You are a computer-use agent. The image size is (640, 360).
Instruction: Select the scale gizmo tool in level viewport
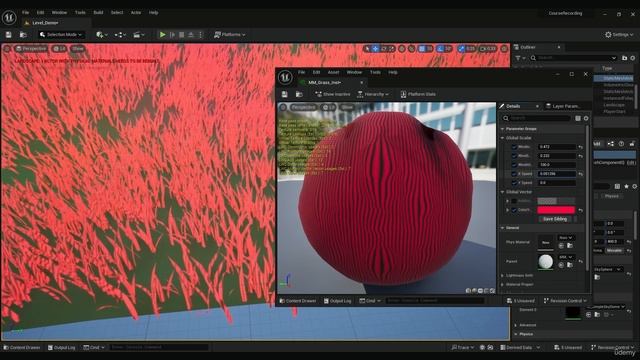[x=391, y=49]
